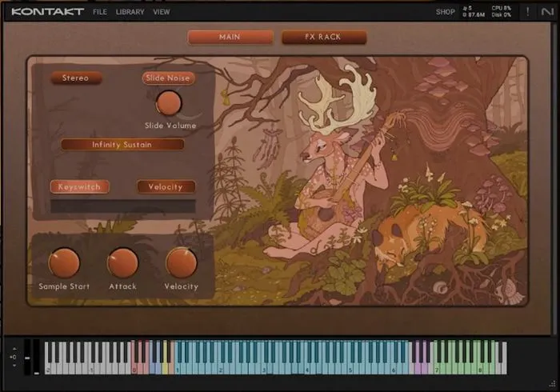Open the VIEW menu
Image resolution: width=560 pixels, height=392 pixels.
[162, 12]
